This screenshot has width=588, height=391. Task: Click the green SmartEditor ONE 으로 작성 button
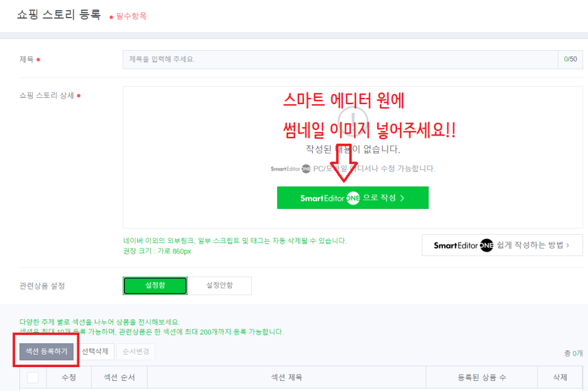pos(352,198)
